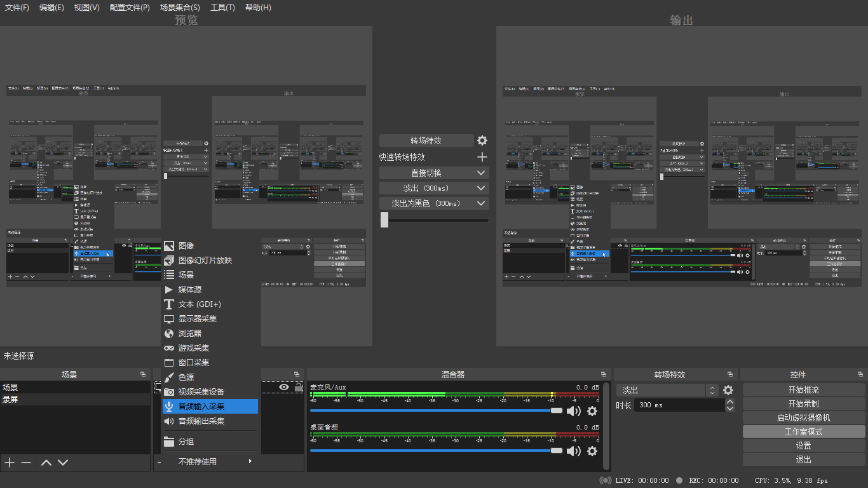Open 桌面音频 settings gear icon
Viewport: 868px width, 488px height.
coord(592,451)
